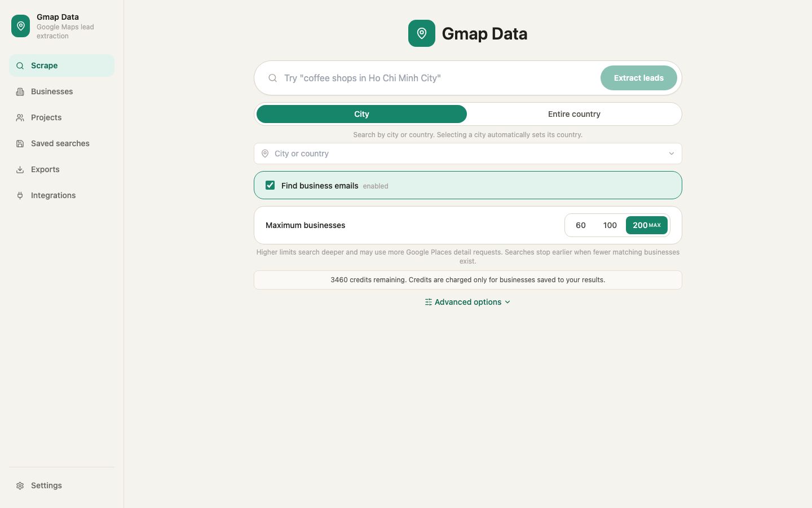This screenshot has height=508, width=812.
Task: Select 60 maximum businesses option
Action: (581, 225)
